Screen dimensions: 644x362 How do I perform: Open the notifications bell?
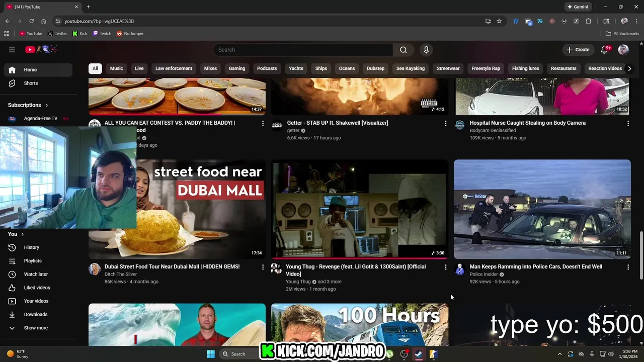point(605,50)
